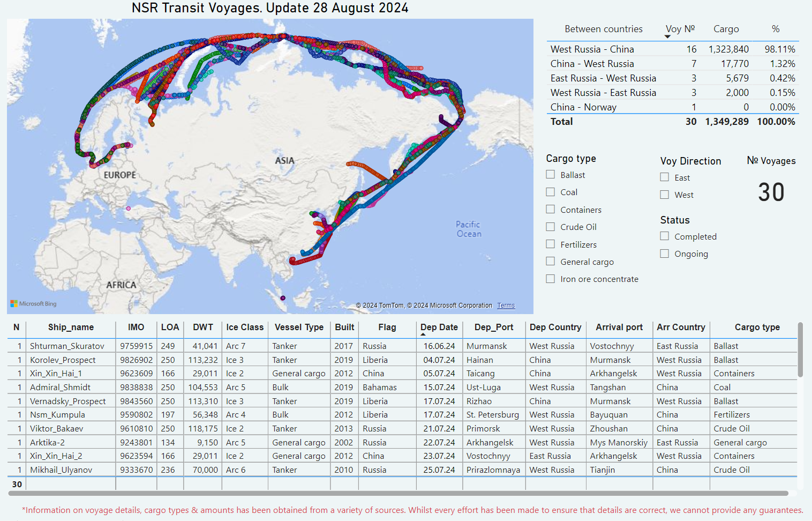Check the Containers cargo type filter
The height and width of the screenshot is (521, 812).
point(550,209)
